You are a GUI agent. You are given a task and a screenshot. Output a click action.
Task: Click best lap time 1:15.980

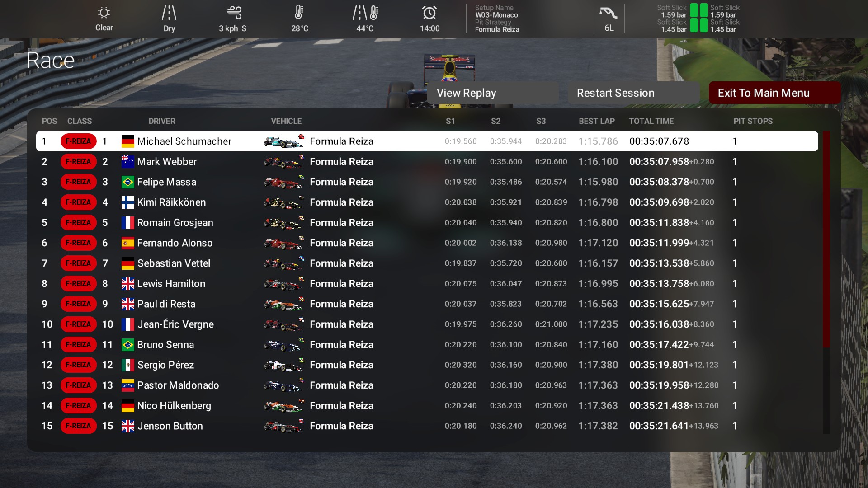coord(598,182)
